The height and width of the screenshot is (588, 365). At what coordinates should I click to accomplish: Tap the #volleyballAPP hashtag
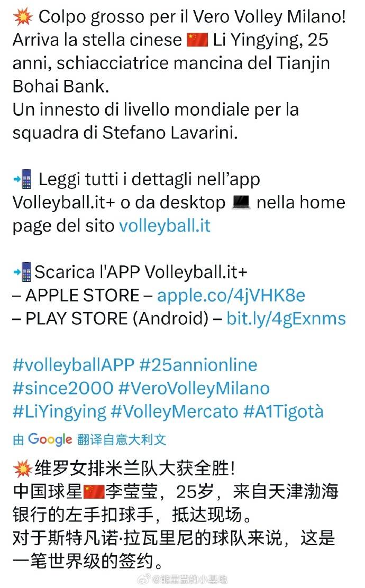click(74, 365)
